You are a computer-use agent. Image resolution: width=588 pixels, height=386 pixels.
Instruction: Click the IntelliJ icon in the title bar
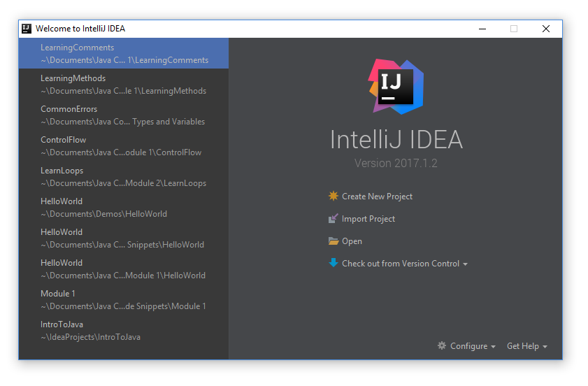click(x=27, y=29)
